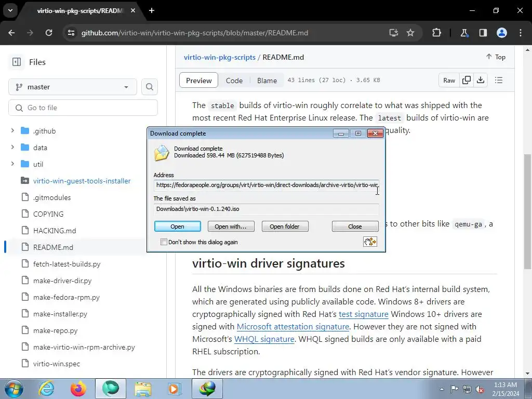The height and width of the screenshot is (399, 532).
Task: Click the Raw button
Action: (x=449, y=81)
